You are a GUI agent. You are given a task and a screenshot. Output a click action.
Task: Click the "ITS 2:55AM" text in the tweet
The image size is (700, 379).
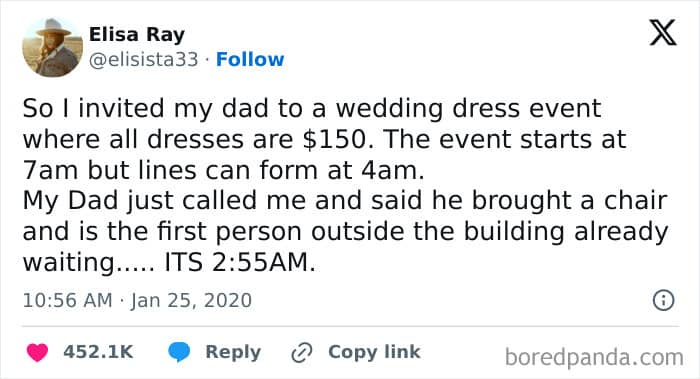pyautogui.click(x=240, y=262)
